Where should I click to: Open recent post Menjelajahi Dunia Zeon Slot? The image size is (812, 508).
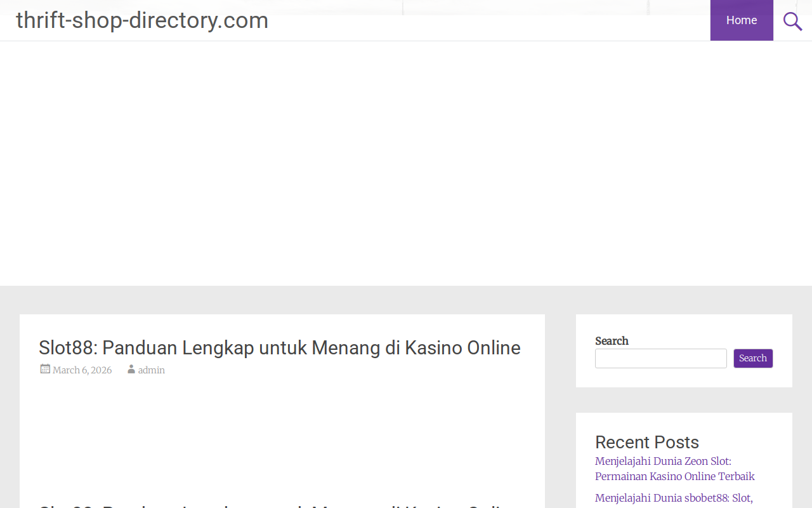(x=675, y=469)
